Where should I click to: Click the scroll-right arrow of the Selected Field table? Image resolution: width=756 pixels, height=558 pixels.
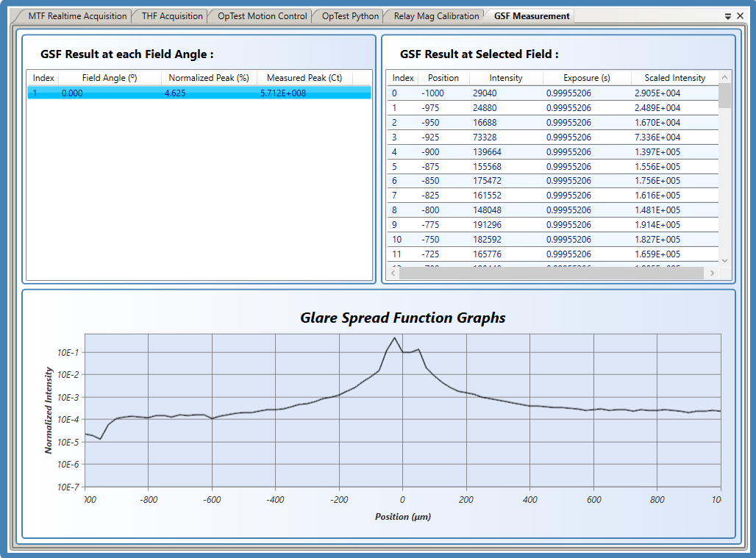(712, 273)
